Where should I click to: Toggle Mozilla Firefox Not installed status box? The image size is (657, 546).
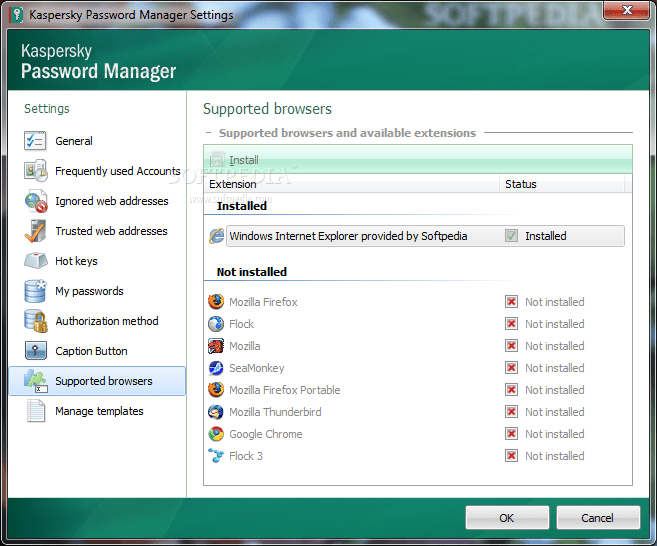click(511, 302)
